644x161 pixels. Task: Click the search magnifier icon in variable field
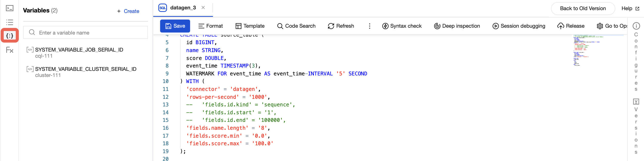coord(32,33)
